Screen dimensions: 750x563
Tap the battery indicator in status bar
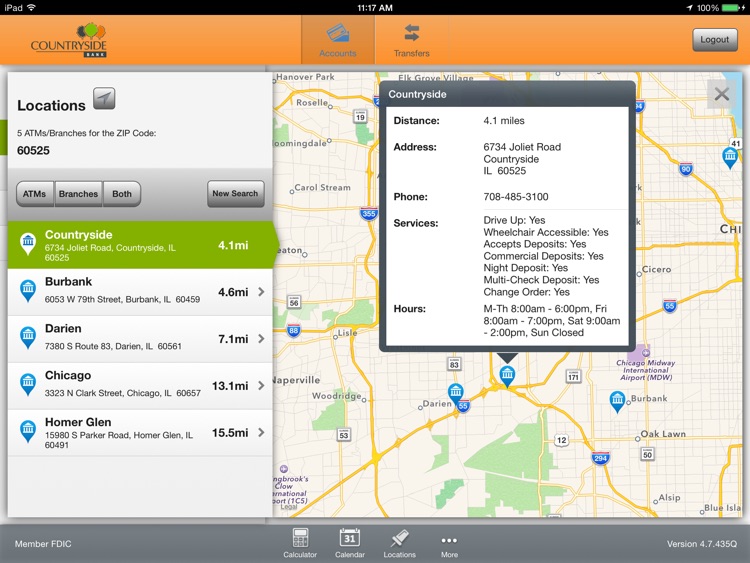point(732,8)
